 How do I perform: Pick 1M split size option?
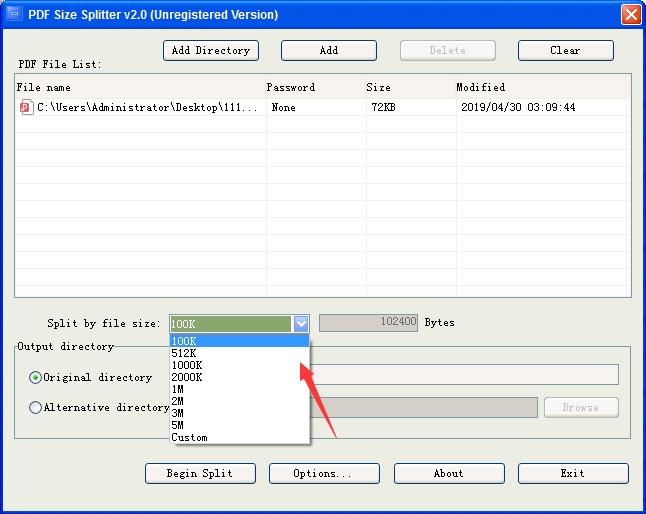[x=239, y=389]
